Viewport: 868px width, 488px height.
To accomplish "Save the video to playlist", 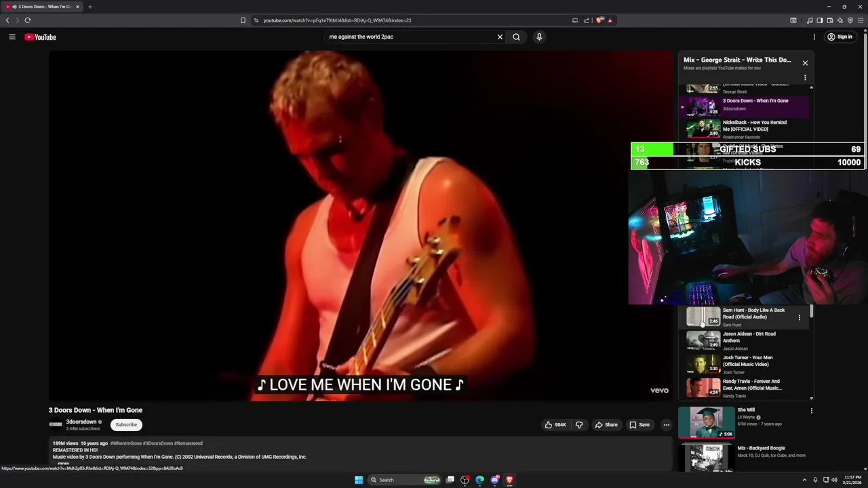I will [x=639, y=425].
